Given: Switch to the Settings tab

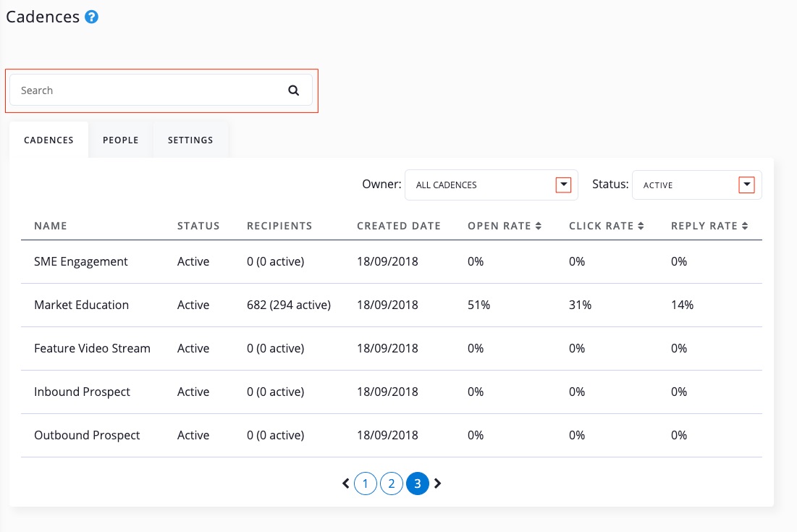Looking at the screenshot, I should 190,140.
